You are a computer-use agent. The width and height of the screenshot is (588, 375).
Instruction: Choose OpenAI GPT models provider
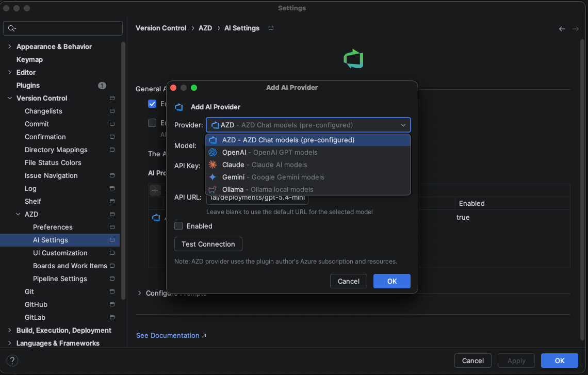click(x=308, y=152)
